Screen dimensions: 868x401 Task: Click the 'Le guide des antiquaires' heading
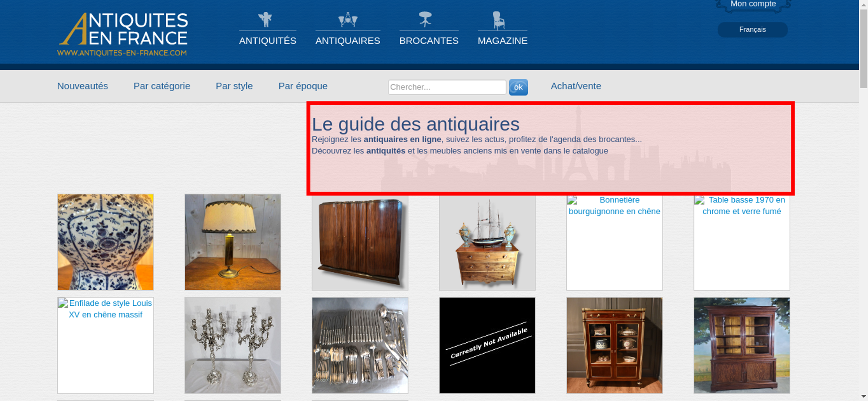pyautogui.click(x=415, y=124)
